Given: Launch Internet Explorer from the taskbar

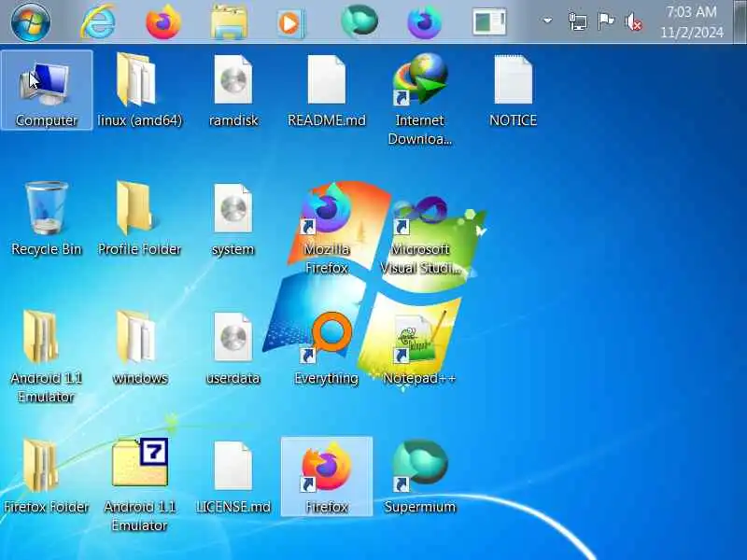Looking at the screenshot, I should [98, 21].
